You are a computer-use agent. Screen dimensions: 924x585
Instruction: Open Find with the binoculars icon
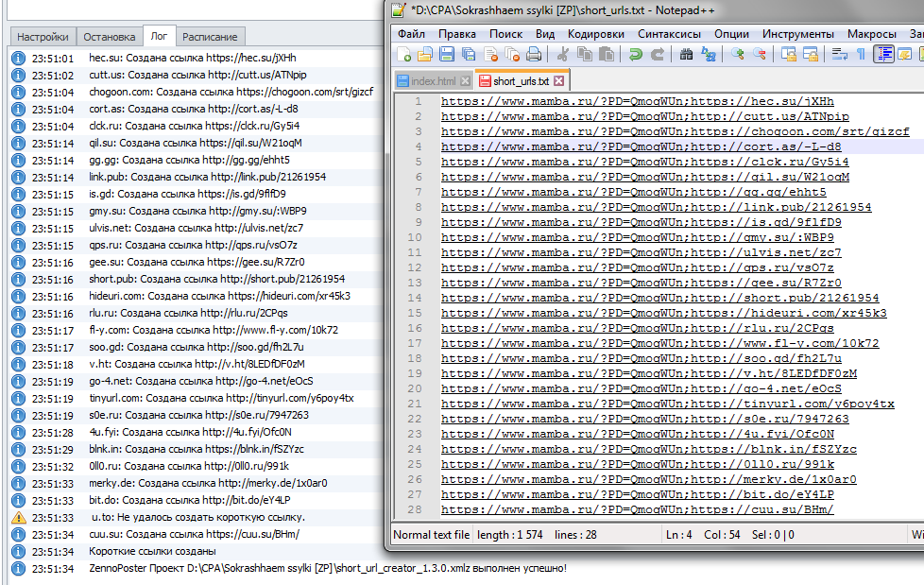(x=686, y=54)
